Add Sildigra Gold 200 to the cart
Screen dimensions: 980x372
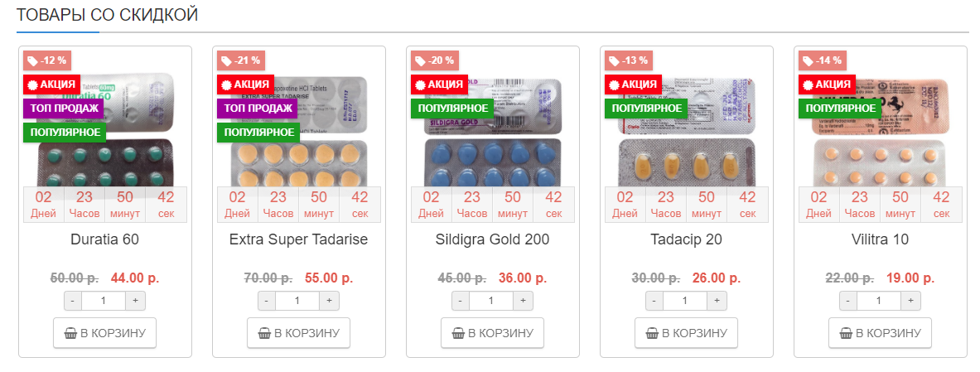(x=492, y=333)
